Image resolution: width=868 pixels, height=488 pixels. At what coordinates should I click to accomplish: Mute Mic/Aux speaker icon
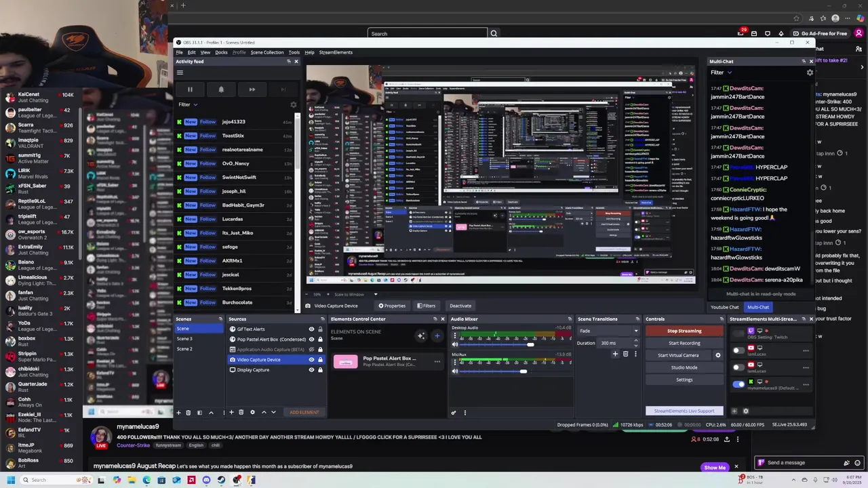pos(454,371)
